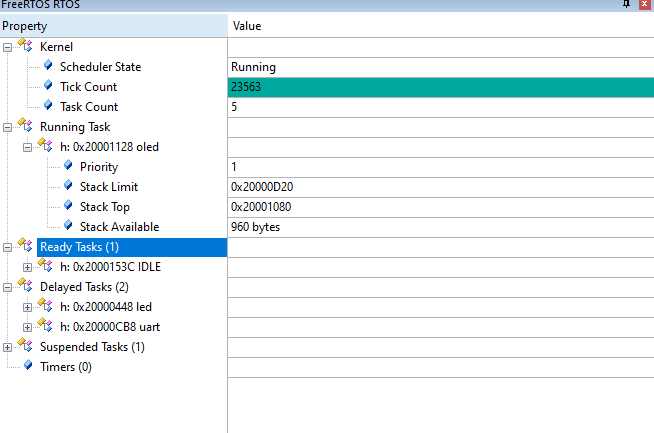Click the Stack Top property icon
This screenshot has height=433, width=654.
pos(68,205)
